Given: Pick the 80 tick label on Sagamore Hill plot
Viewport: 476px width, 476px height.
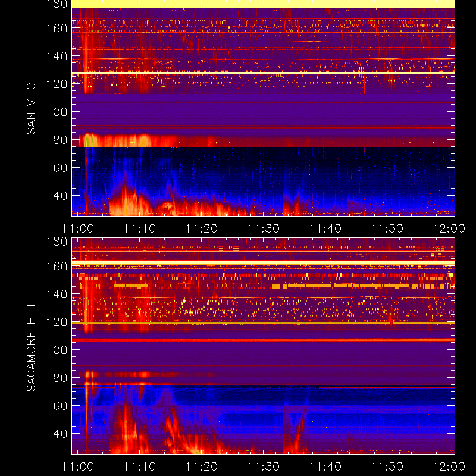Looking at the screenshot, I should [60, 378].
